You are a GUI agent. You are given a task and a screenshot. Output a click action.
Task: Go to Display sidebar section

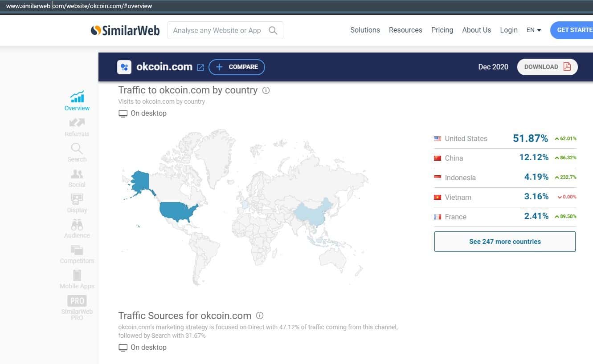77,203
